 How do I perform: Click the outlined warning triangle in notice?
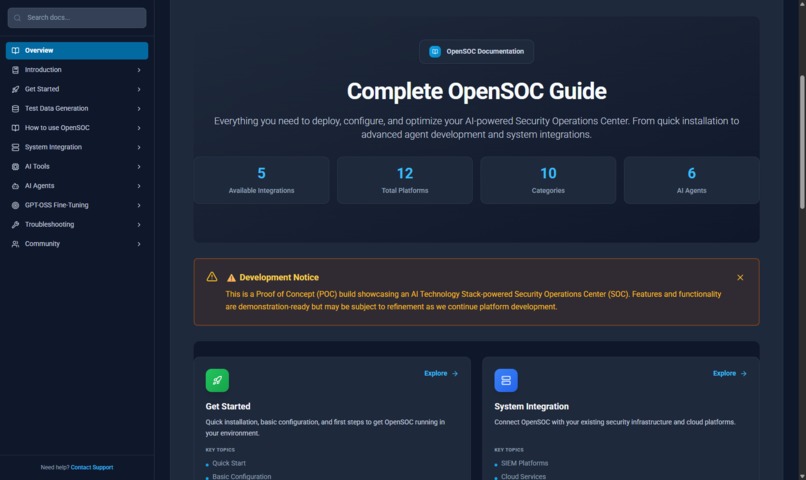212,276
